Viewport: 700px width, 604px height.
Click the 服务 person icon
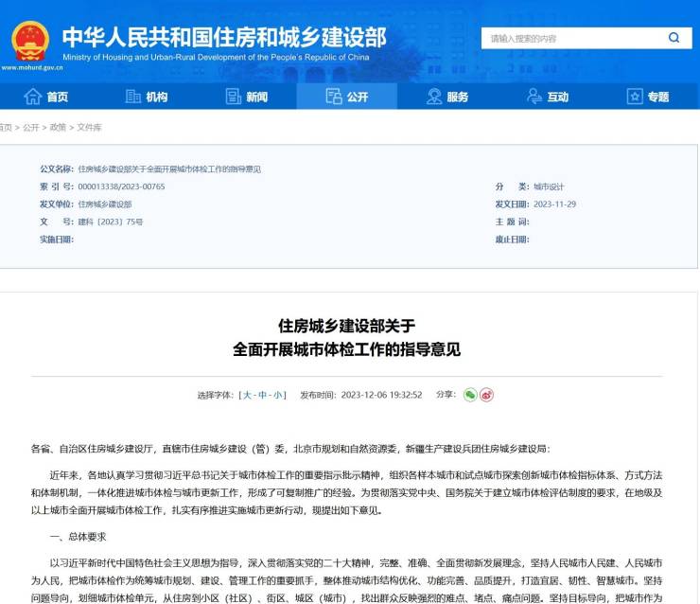(434, 97)
